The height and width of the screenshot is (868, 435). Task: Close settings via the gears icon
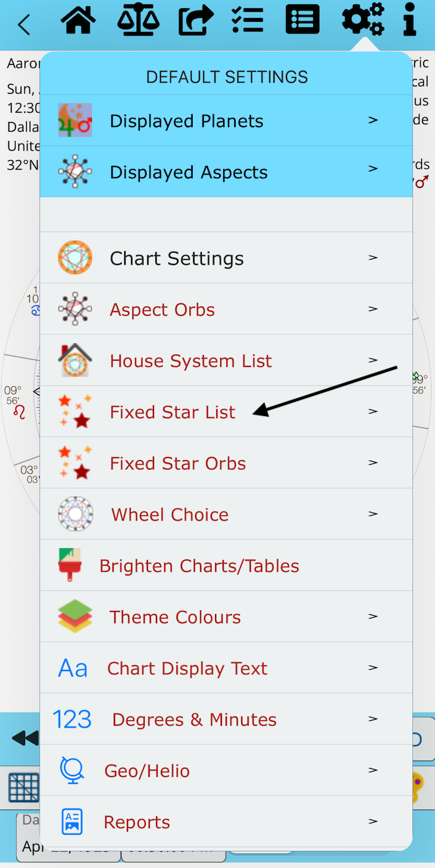363,20
